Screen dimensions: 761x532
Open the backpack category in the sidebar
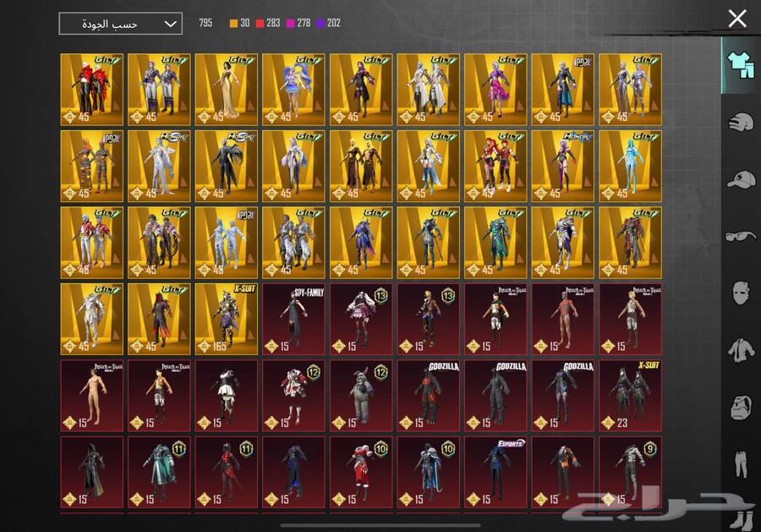(x=741, y=408)
